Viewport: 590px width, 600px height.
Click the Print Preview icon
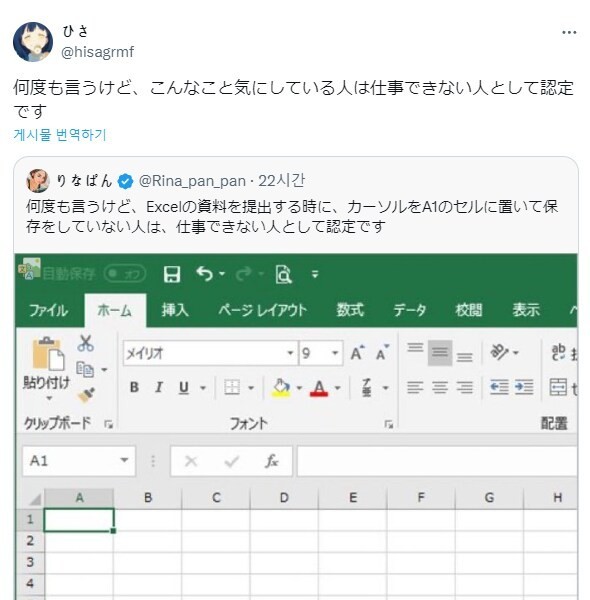[284, 274]
